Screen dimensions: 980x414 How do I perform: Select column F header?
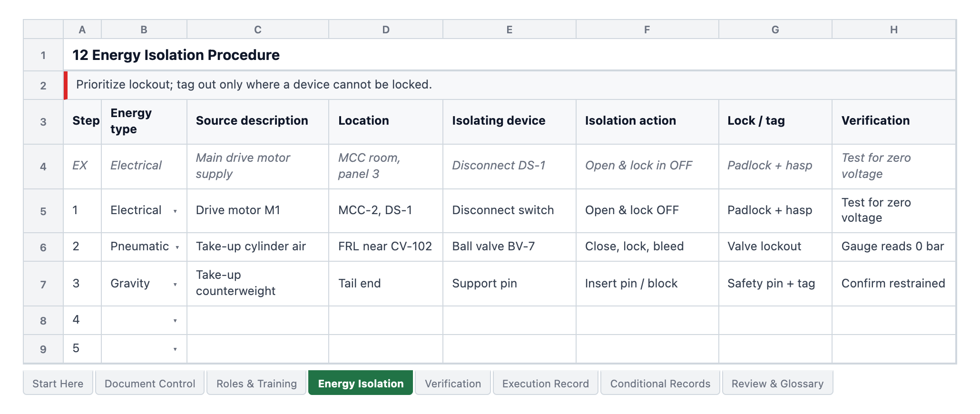[x=647, y=30]
